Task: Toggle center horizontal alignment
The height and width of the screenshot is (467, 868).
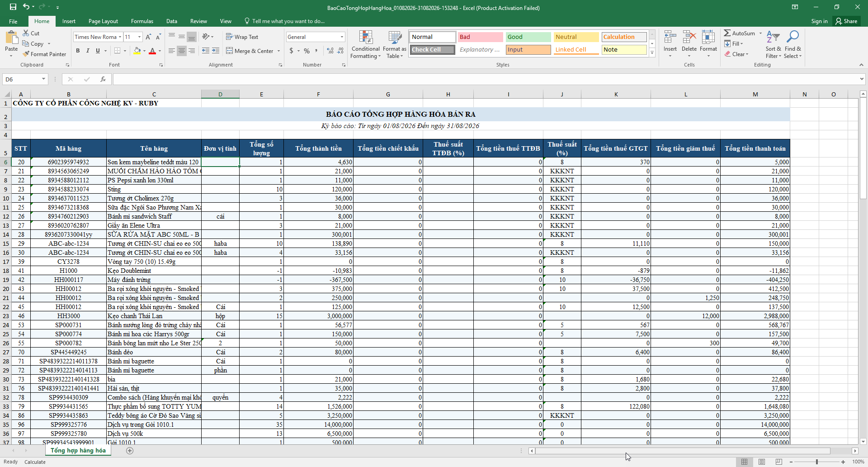Action: coord(182,51)
